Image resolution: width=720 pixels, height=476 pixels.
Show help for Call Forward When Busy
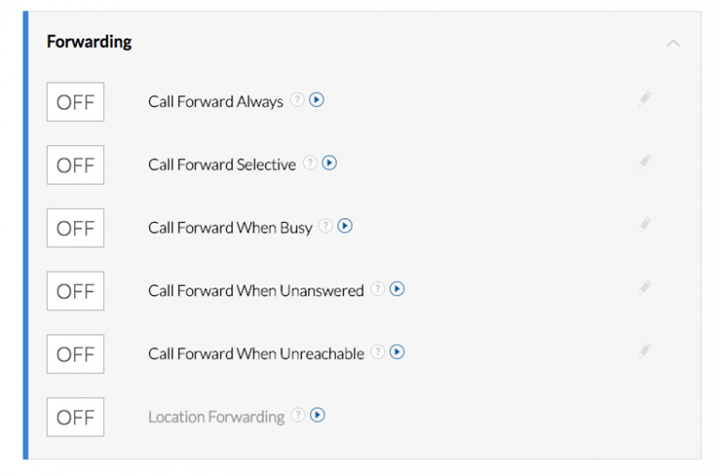[326, 226]
